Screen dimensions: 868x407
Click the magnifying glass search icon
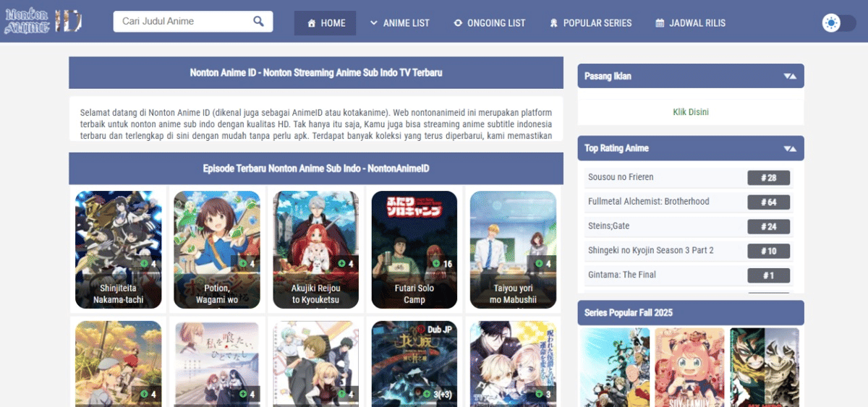click(258, 22)
